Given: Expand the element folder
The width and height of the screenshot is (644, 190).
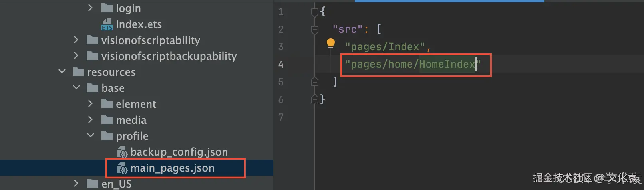Looking at the screenshot, I should click(90, 104).
